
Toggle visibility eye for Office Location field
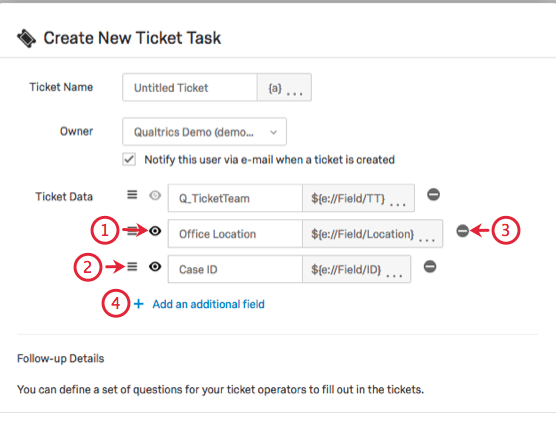click(155, 231)
